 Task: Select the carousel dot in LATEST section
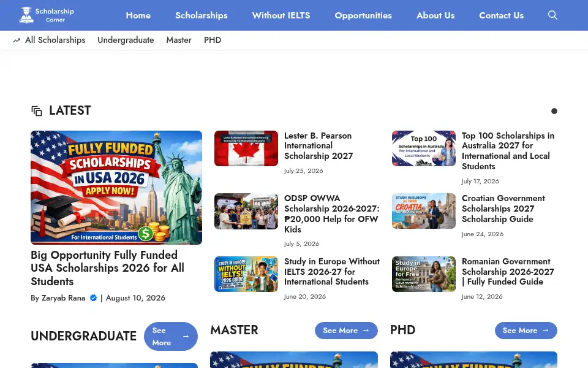[554, 111]
